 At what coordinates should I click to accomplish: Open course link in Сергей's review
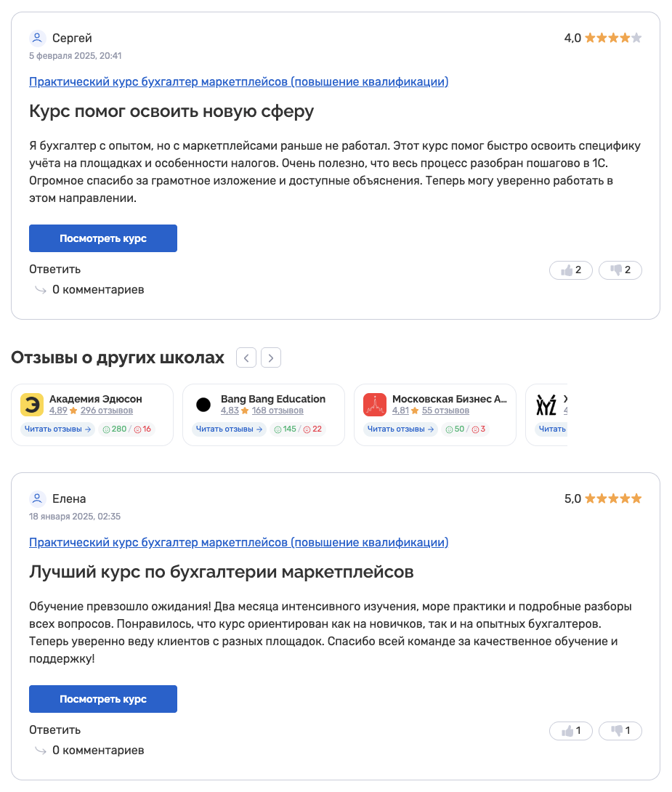(238, 81)
